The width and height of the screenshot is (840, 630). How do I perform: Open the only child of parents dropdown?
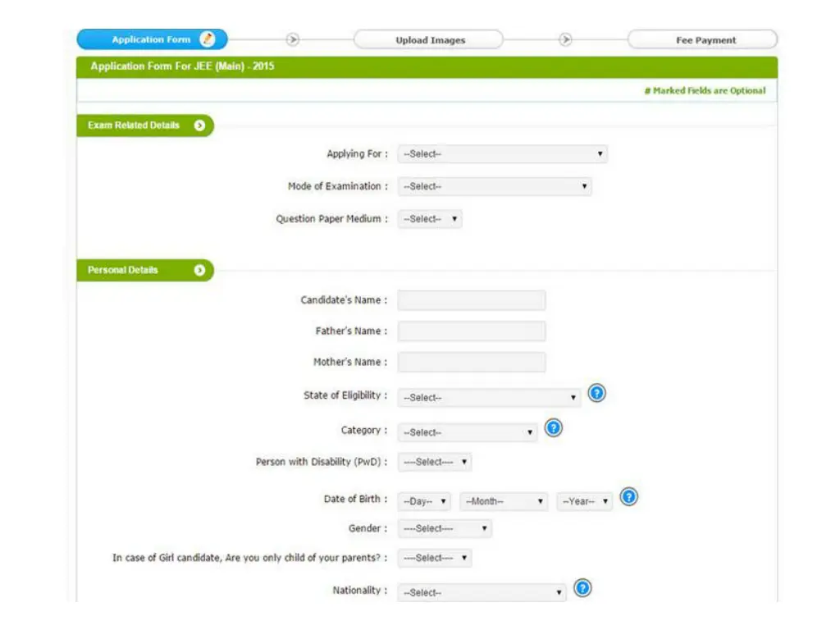(x=435, y=558)
